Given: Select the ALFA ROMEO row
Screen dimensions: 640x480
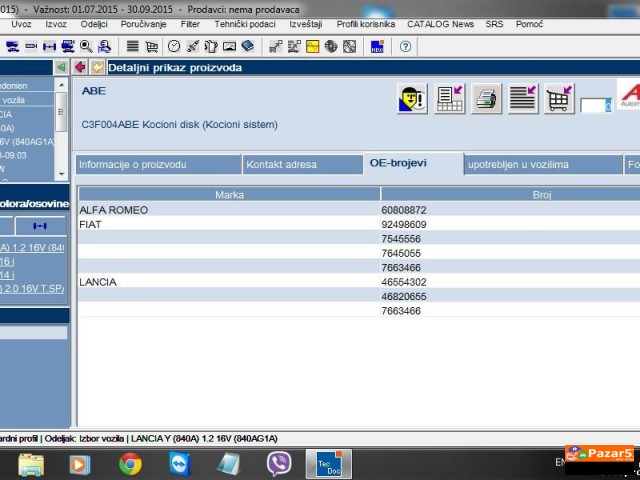Looking at the screenshot, I should (359, 210).
